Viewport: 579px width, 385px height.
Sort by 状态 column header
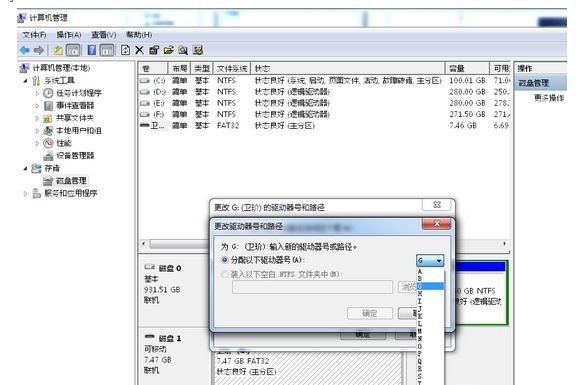tap(347, 68)
